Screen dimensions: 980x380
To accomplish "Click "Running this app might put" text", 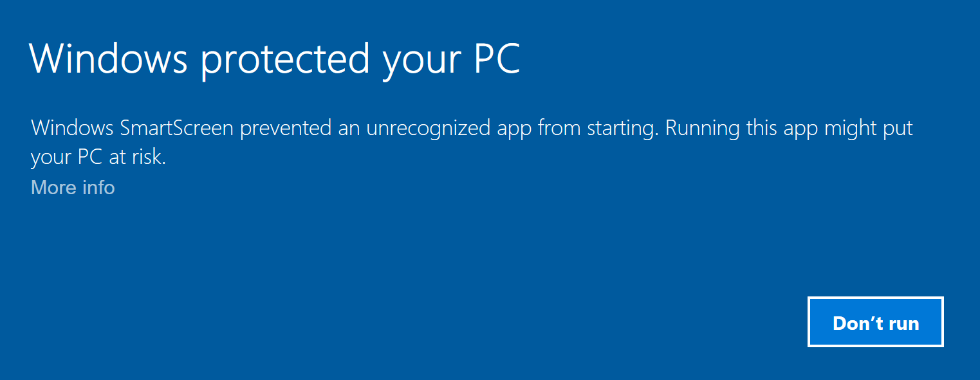I will click(789, 129).
